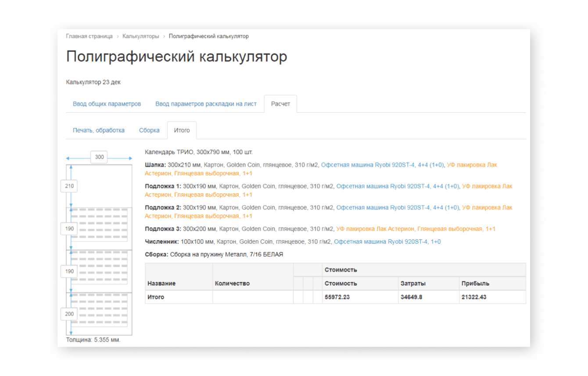Open the Ввод параметров раскладки на лист tab
The height and width of the screenshot is (376, 588).
click(x=206, y=104)
